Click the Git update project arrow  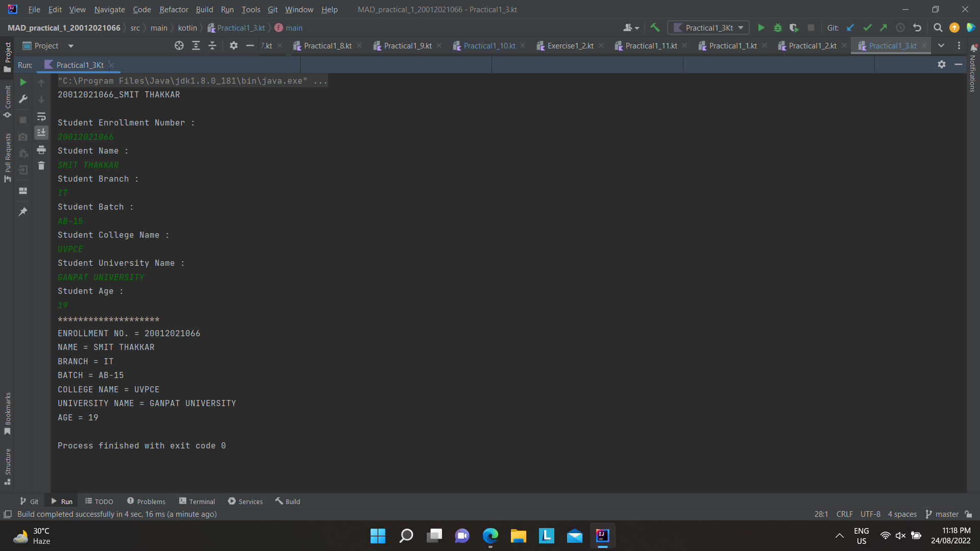850,28
